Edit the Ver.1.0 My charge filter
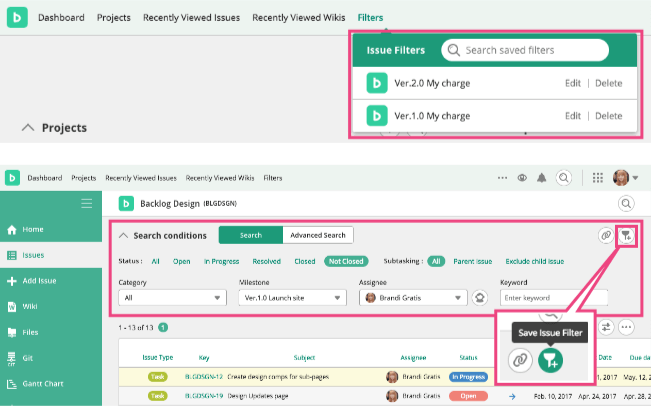Viewport: 651px width, 406px height. [573, 116]
